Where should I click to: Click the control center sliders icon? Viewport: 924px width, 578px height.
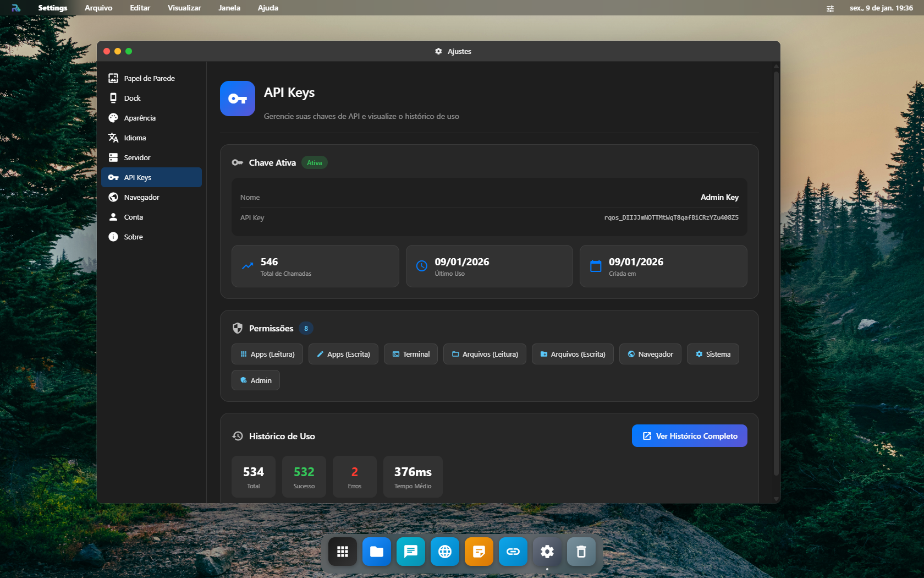(x=830, y=8)
